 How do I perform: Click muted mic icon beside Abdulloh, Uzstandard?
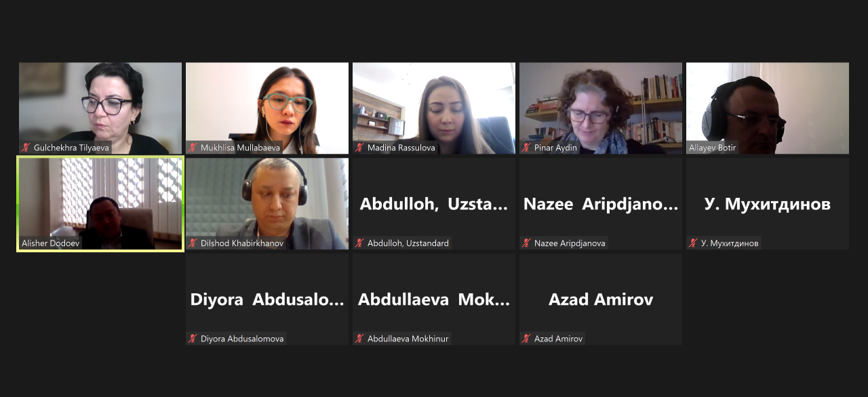[x=360, y=243]
